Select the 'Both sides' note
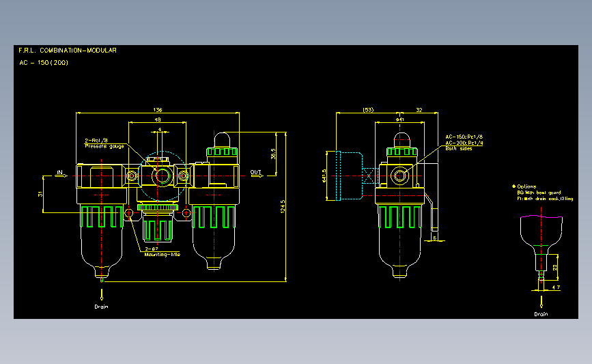This screenshot has height=364, width=592. [459, 149]
